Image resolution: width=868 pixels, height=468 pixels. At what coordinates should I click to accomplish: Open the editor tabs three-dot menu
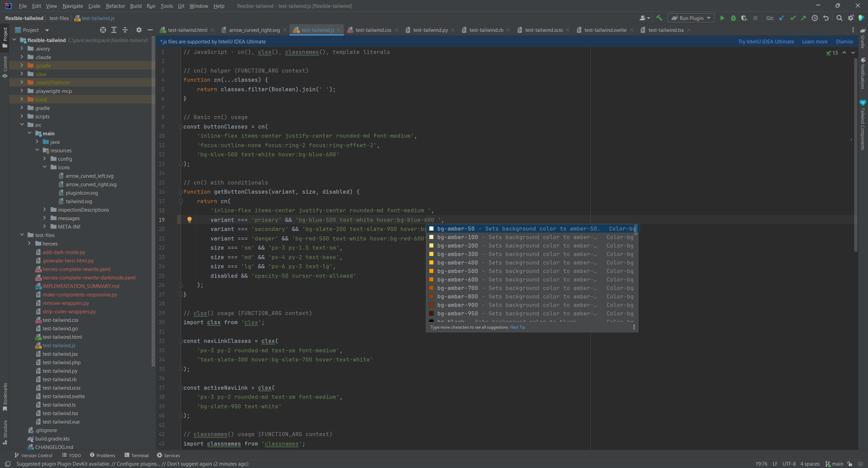coord(853,30)
